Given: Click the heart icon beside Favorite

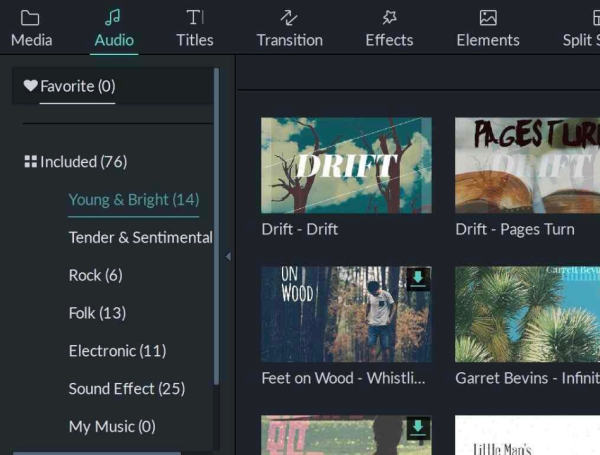Looking at the screenshot, I should (30, 86).
